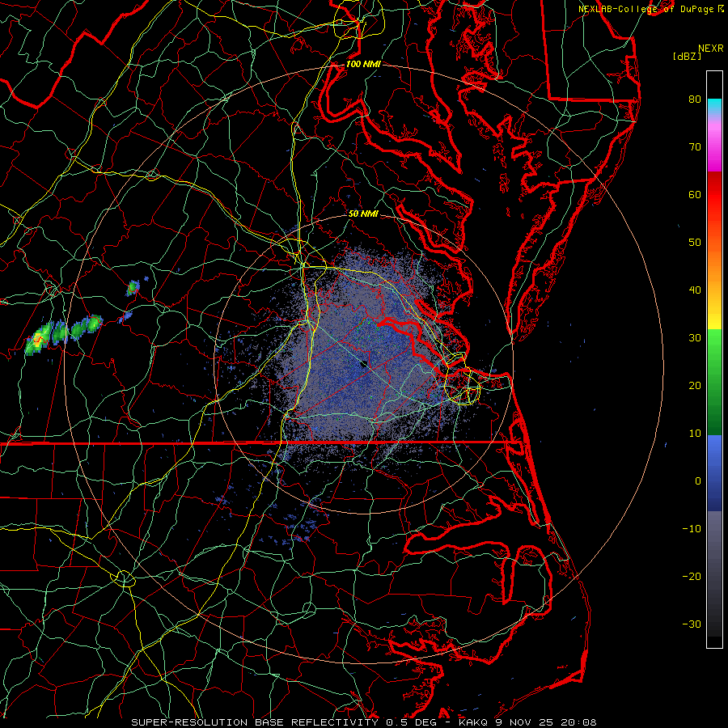Click the 60 value on the dBZ scale
Screen dimensions: 728x728
(695, 194)
